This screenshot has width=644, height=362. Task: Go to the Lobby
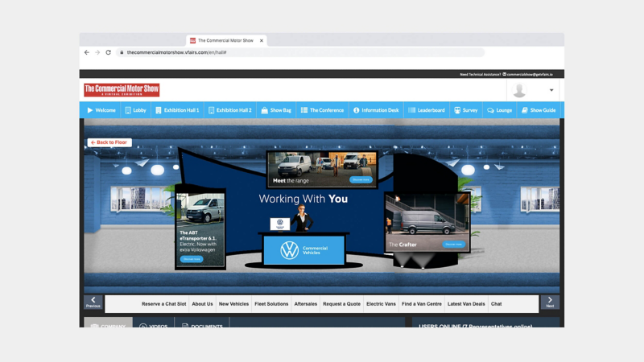coord(135,110)
